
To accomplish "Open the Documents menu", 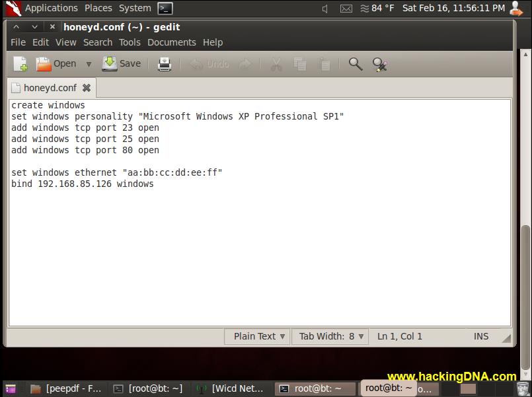I will [x=172, y=42].
